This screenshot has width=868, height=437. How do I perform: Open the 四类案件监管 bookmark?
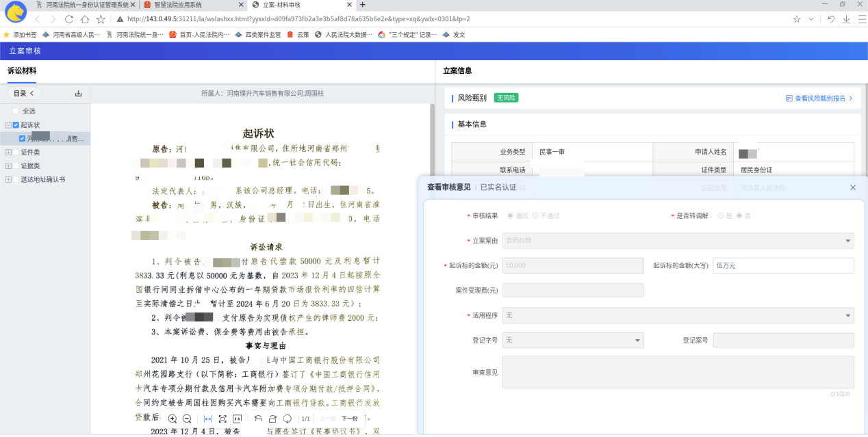(x=257, y=35)
